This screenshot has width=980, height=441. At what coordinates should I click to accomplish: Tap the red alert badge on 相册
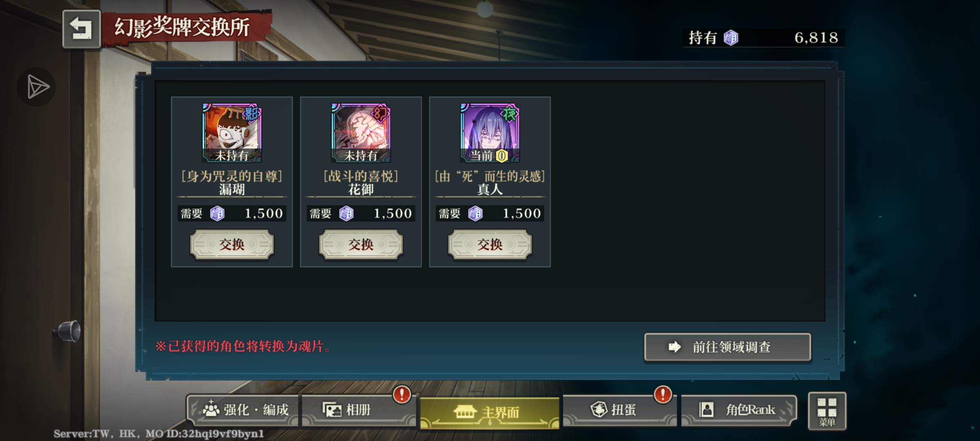click(x=402, y=394)
